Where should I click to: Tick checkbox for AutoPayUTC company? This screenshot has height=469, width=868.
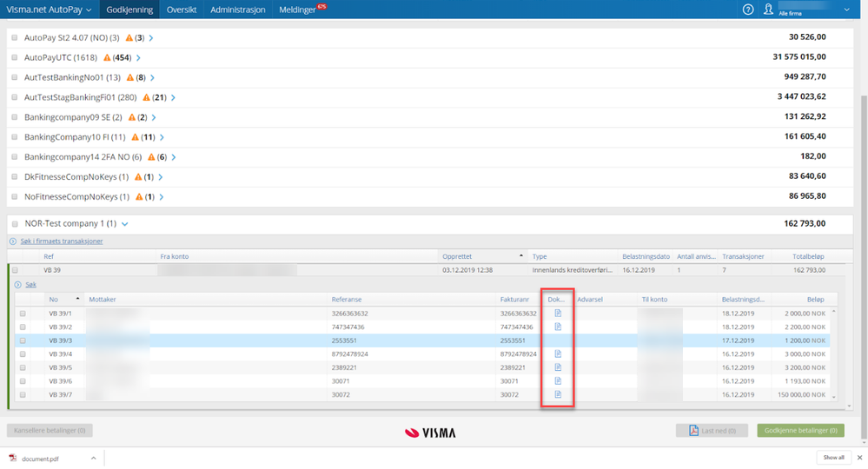coord(15,57)
